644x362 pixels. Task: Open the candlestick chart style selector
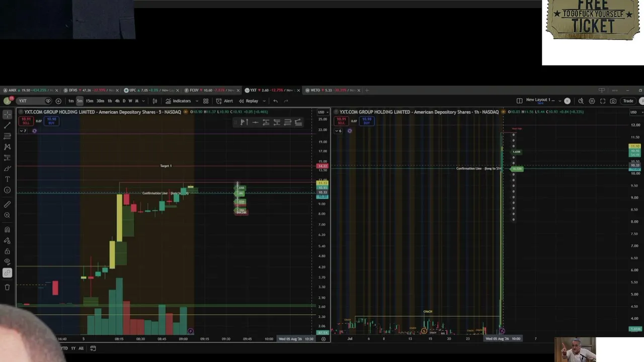point(155,101)
